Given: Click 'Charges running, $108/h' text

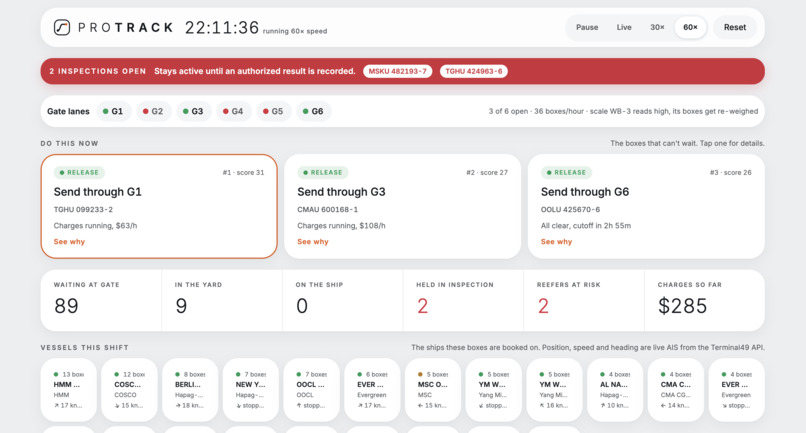Looking at the screenshot, I should click(341, 226).
